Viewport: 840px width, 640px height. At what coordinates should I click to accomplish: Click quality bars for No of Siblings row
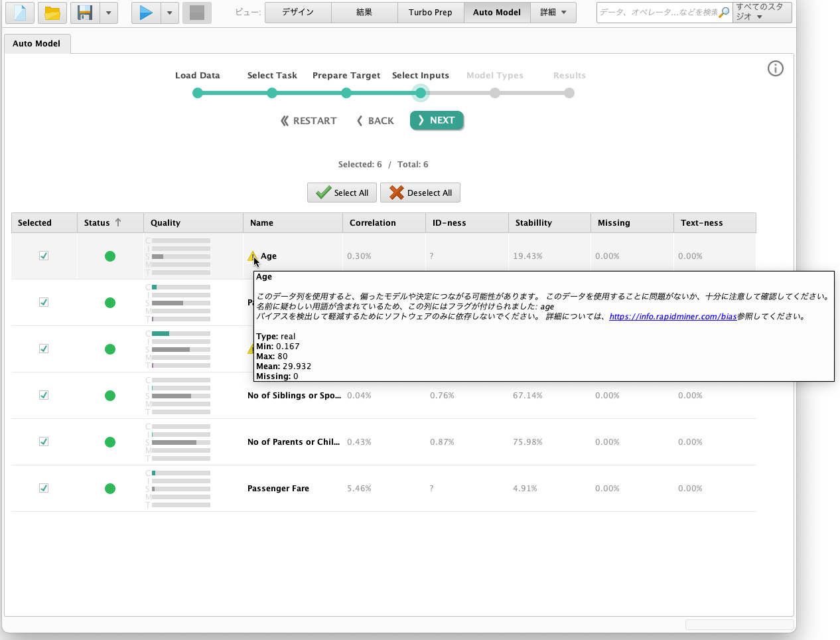pyautogui.click(x=178, y=396)
